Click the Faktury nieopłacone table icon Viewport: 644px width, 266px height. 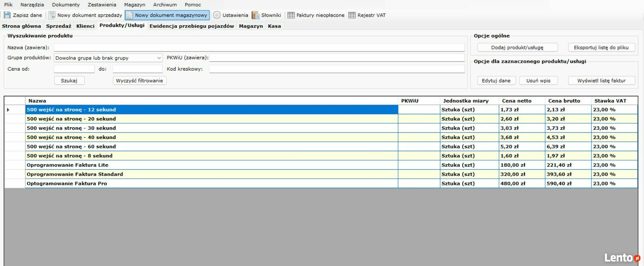(291, 15)
